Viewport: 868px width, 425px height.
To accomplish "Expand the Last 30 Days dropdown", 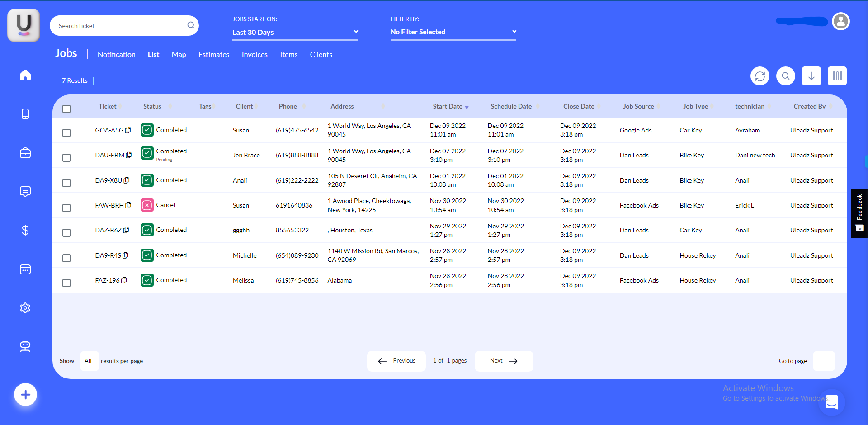I will [x=295, y=32].
